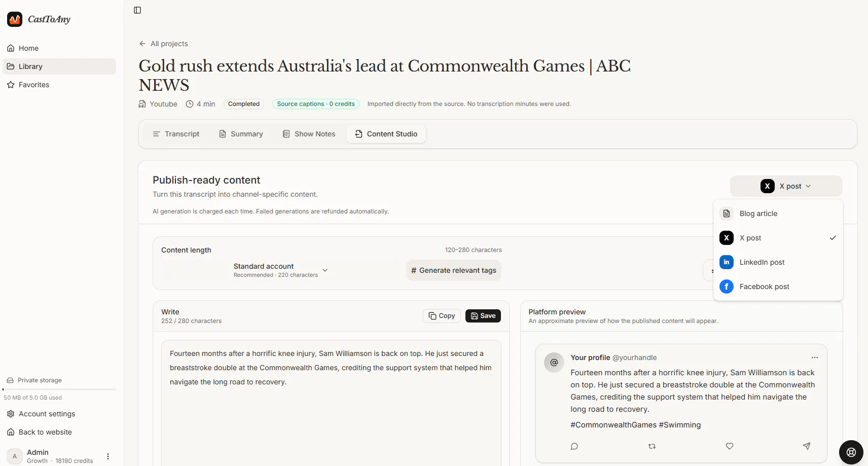Select Facebook post from the dropdown
Viewport: 868px width, 466px height.
(x=778, y=286)
